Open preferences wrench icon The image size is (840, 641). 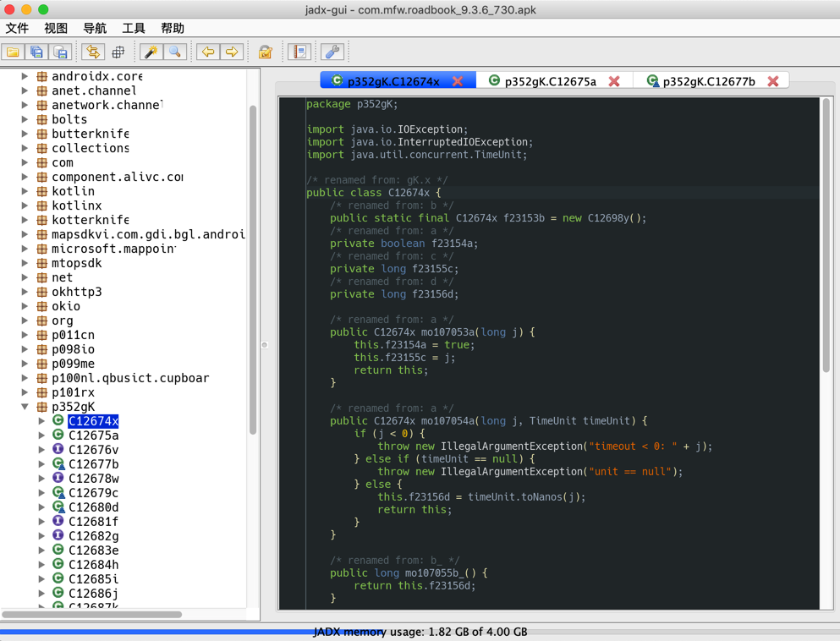click(x=332, y=52)
